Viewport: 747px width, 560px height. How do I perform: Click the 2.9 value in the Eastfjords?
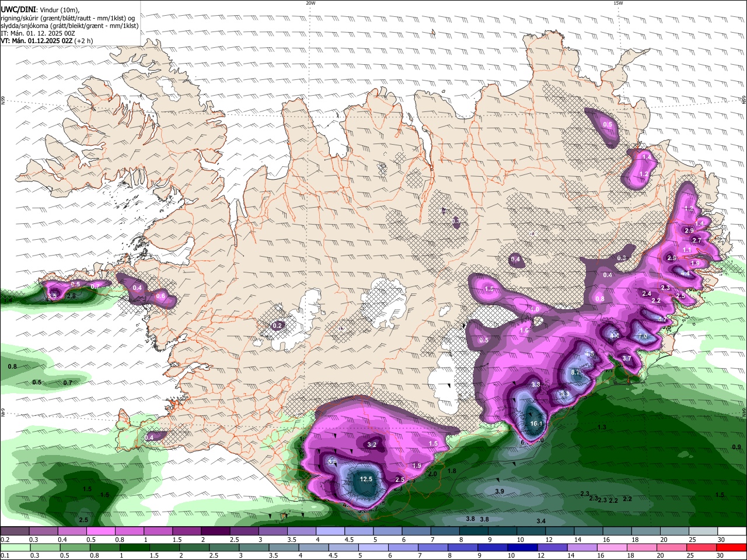click(689, 230)
